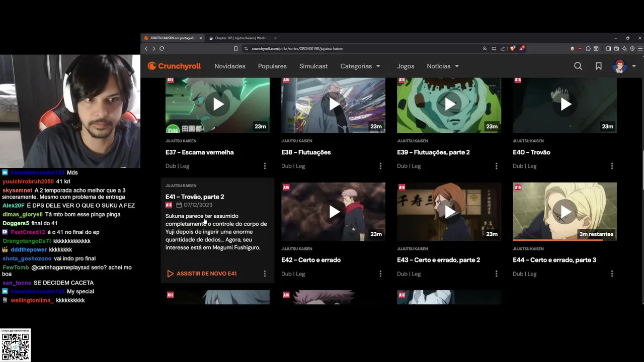Click the streamer webcam feed

click(70, 111)
